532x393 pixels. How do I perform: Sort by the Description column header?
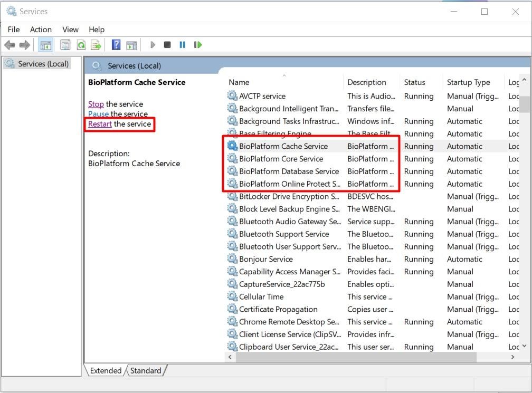tap(372, 82)
